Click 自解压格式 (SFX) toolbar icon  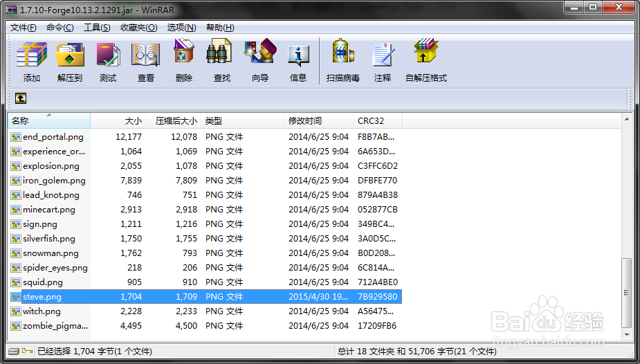[426, 51]
